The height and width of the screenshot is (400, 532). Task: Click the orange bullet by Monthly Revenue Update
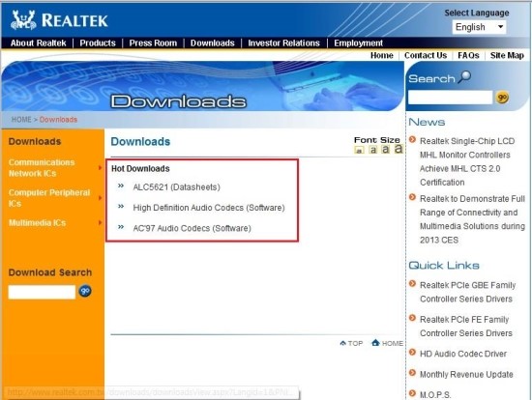(x=412, y=373)
